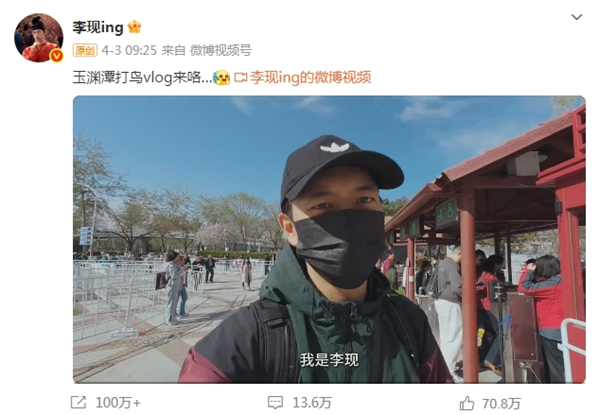Click the 我是李现 video subtitle

point(329,360)
